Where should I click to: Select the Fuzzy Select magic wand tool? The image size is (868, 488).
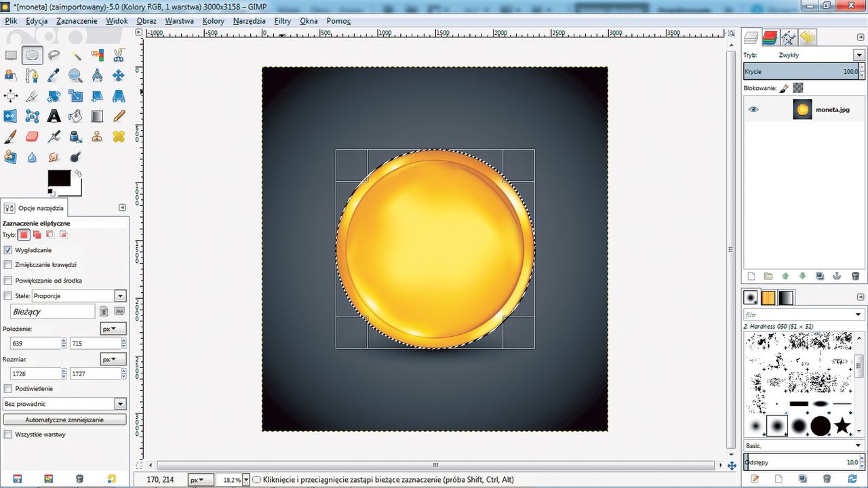pyautogui.click(x=75, y=55)
